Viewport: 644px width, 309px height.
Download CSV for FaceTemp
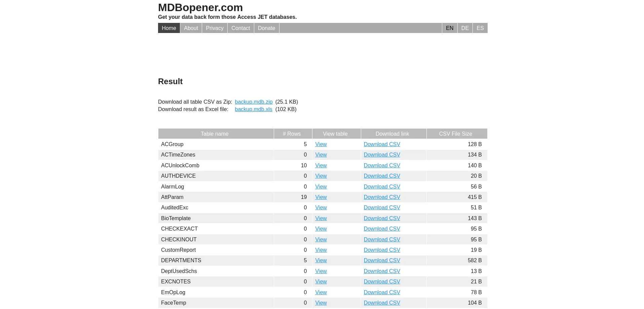pyautogui.click(x=382, y=303)
